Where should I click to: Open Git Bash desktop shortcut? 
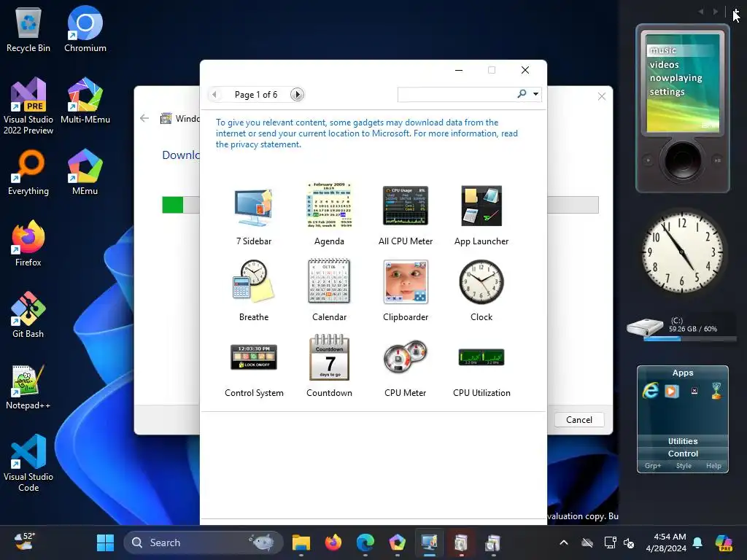[28, 315]
